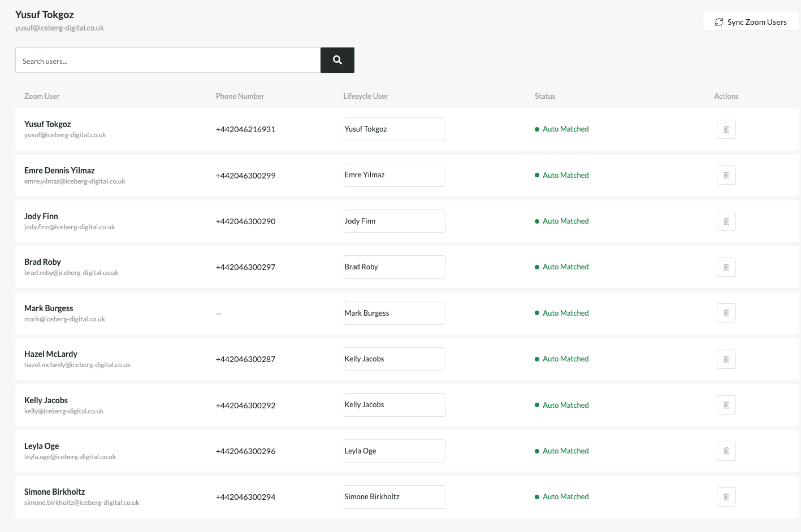Click email emre.yilmaz@iceberg-digital.co.uk
Screen dimensions: 801x532
click(x=75, y=181)
